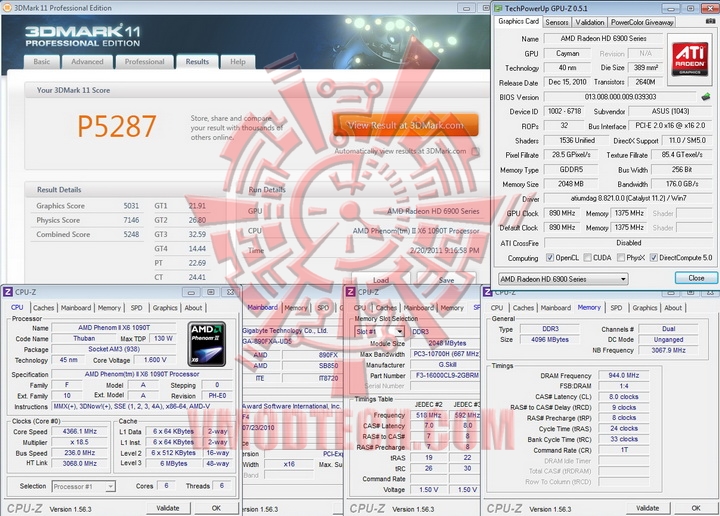Click the GPU Clock field showing 890 MHz
Screen dimensions: 720x516
(x=562, y=213)
